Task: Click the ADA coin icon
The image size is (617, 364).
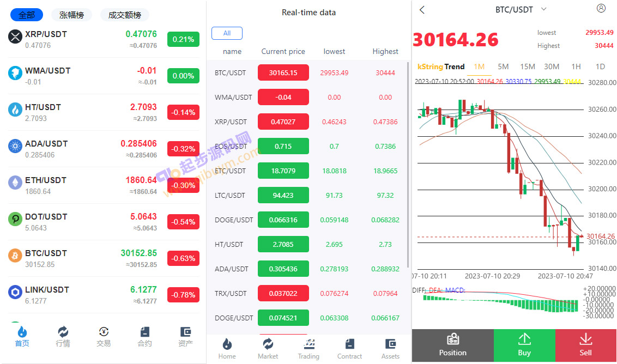Action: (x=15, y=147)
